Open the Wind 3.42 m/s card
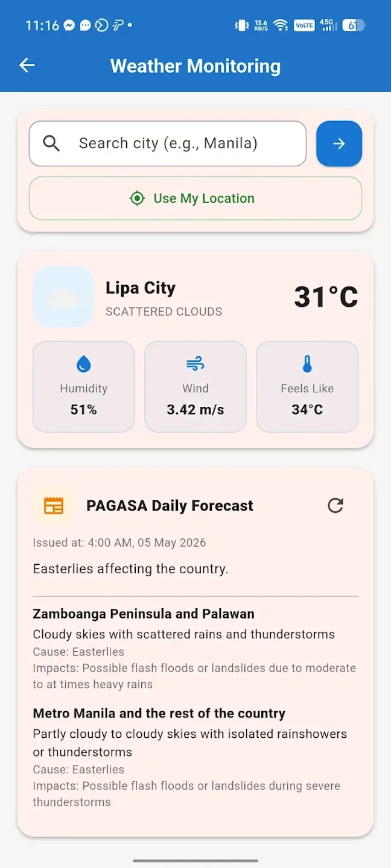Viewport: 391px width, 868px height. 195,387
